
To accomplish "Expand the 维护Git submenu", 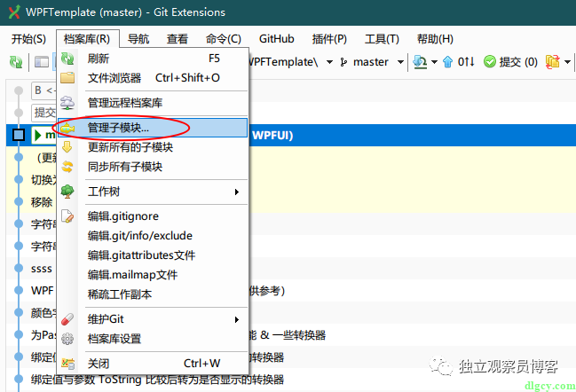I will 237,319.
